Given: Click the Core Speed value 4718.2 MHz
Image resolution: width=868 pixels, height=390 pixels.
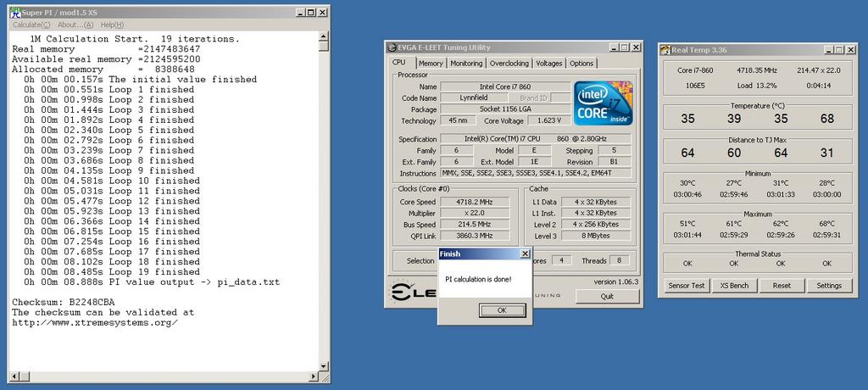Looking at the screenshot, I should [x=474, y=202].
